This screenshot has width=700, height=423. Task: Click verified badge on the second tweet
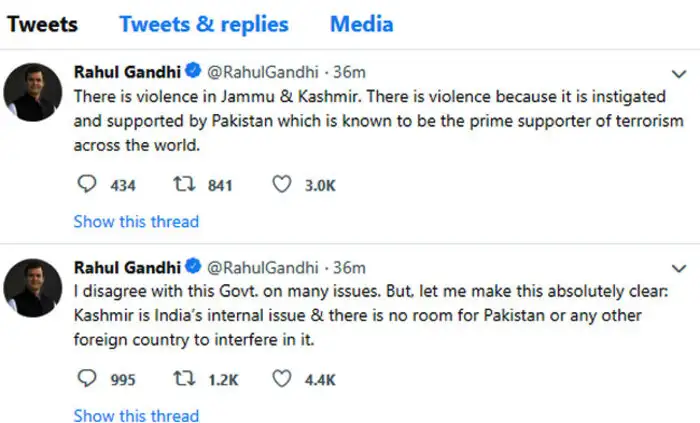pos(192,268)
